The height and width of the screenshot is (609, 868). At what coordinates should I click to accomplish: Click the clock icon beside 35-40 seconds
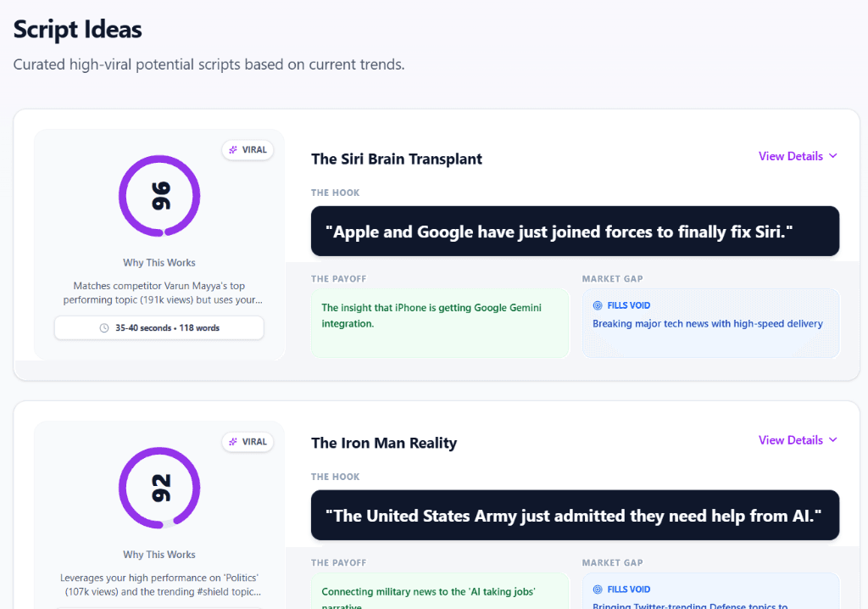(104, 328)
